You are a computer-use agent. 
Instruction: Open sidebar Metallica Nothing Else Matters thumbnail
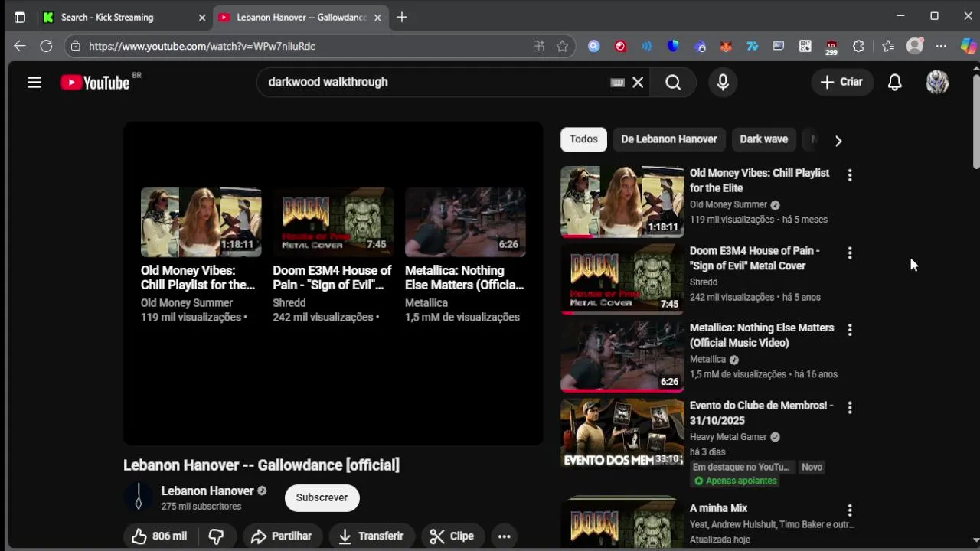click(x=622, y=357)
